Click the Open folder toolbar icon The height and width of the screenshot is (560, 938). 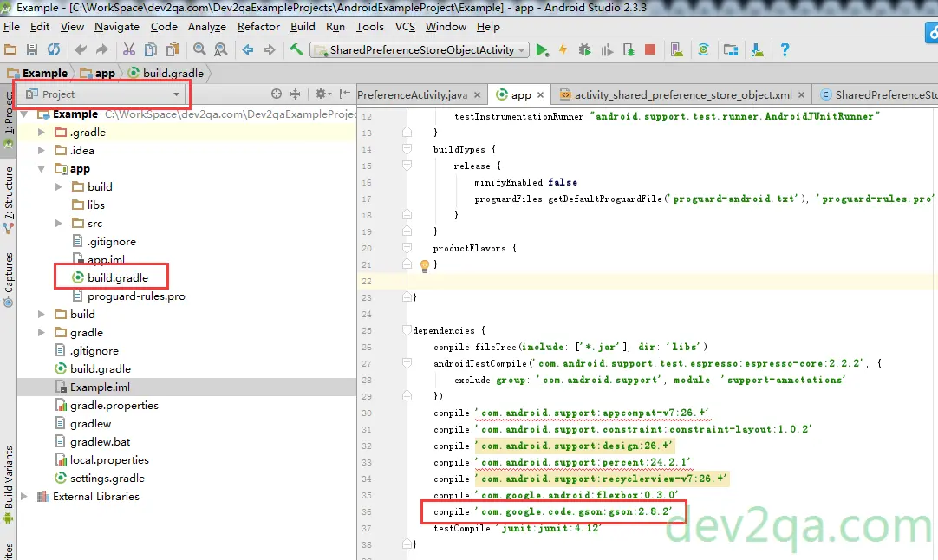click(10, 49)
